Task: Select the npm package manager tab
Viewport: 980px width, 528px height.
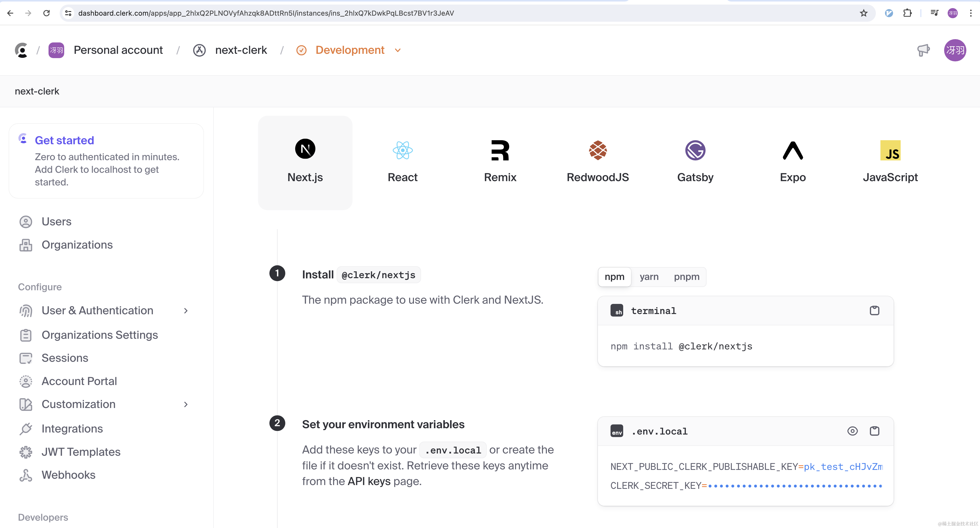Action: [x=614, y=277]
